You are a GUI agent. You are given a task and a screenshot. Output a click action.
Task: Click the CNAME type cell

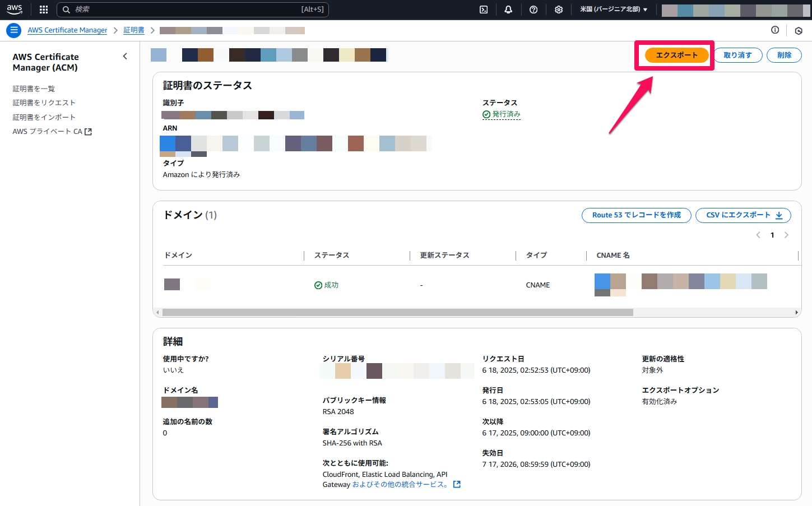[x=538, y=285]
